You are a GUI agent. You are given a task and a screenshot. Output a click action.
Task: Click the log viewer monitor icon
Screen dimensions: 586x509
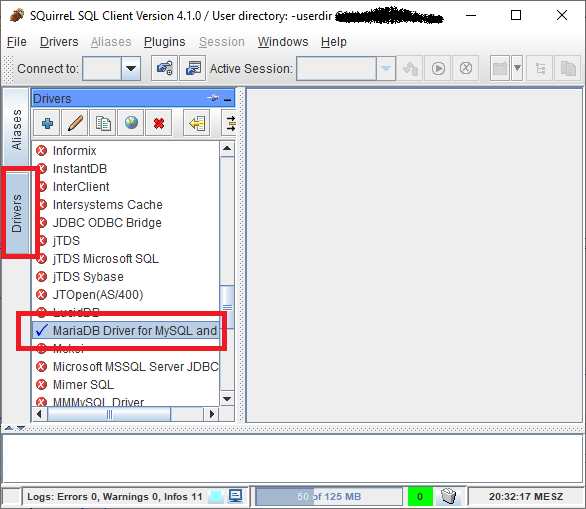(235, 496)
